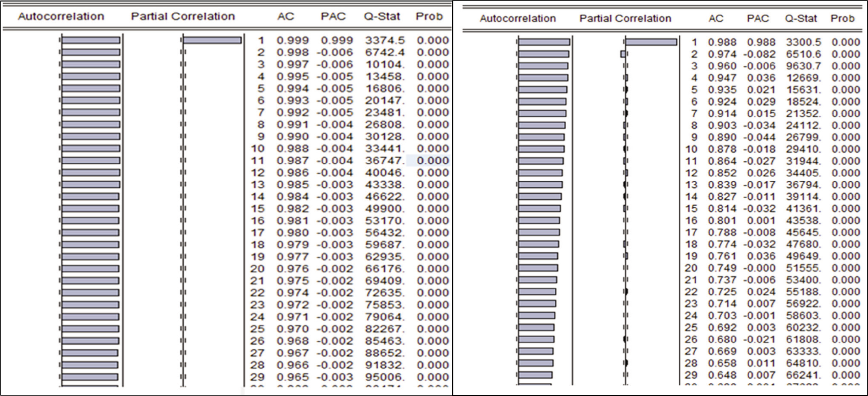
Task: Select Q-Stat value 66241. in right table
Action: (803, 375)
